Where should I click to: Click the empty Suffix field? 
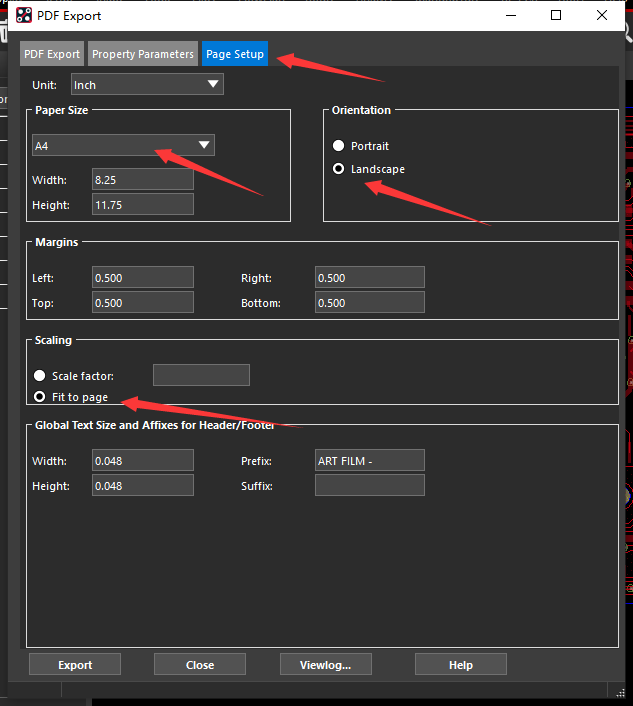370,485
